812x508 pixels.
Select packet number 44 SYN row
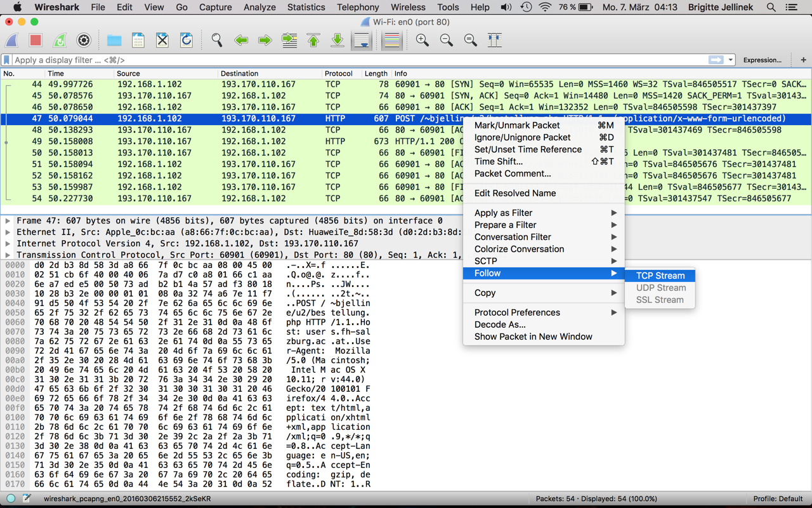(406, 84)
